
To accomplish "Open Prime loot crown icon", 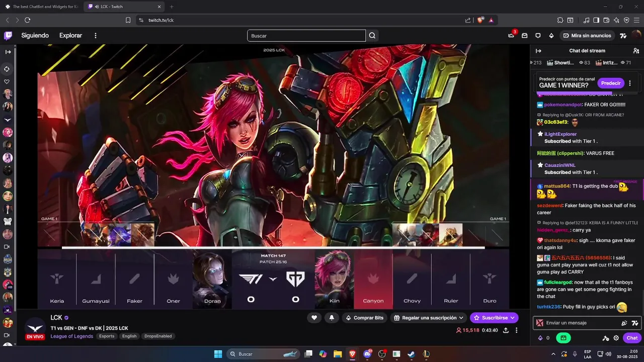I will click(512, 35).
